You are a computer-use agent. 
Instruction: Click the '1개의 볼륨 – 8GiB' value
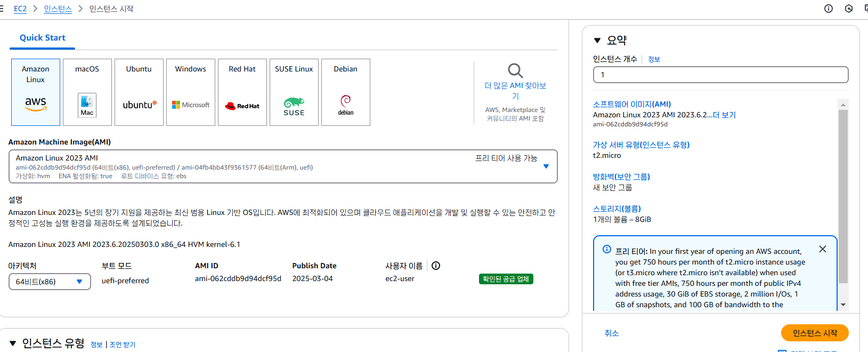[x=622, y=219]
